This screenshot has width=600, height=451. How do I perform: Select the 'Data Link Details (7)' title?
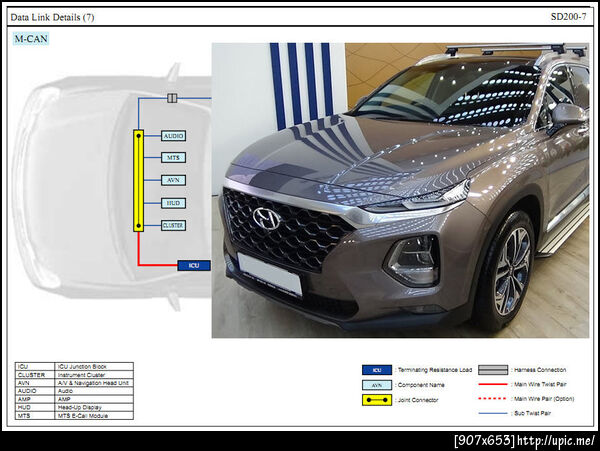click(52, 17)
